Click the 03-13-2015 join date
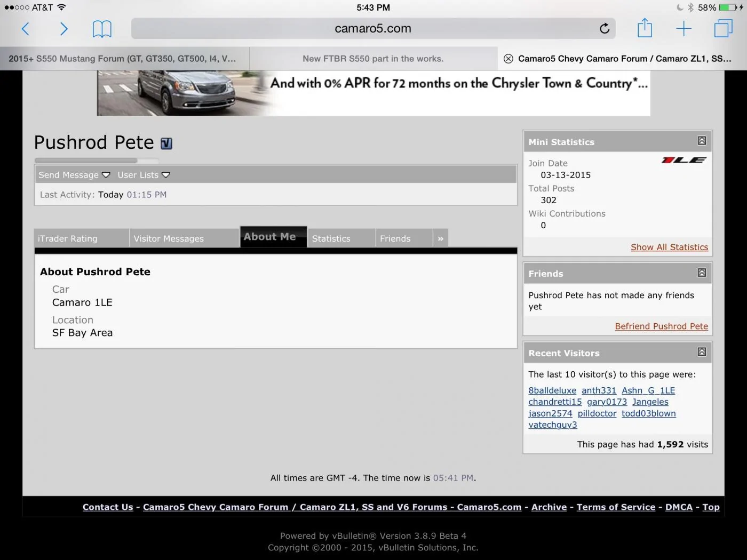The height and width of the screenshot is (560, 747). click(x=566, y=175)
